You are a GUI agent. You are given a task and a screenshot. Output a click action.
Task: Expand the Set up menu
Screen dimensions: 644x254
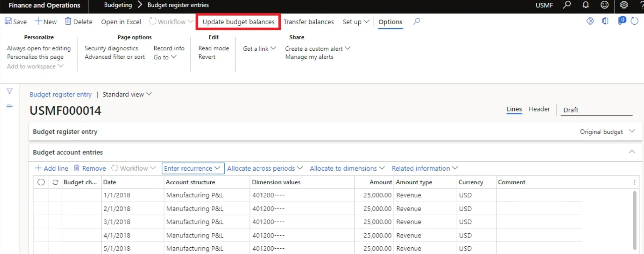tap(356, 22)
